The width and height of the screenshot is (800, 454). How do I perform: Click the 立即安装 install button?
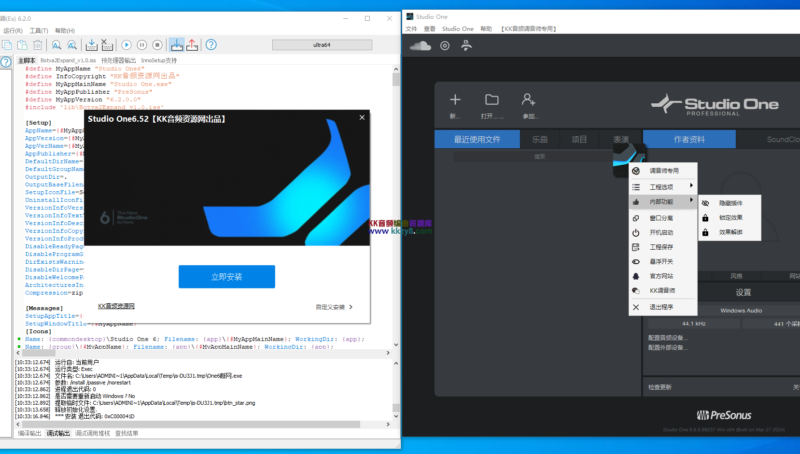point(227,276)
